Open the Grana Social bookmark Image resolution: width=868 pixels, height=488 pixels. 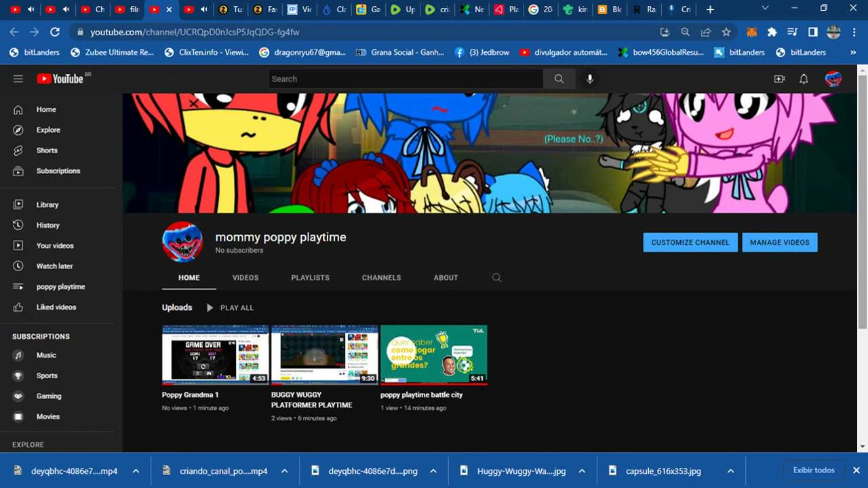(400, 52)
